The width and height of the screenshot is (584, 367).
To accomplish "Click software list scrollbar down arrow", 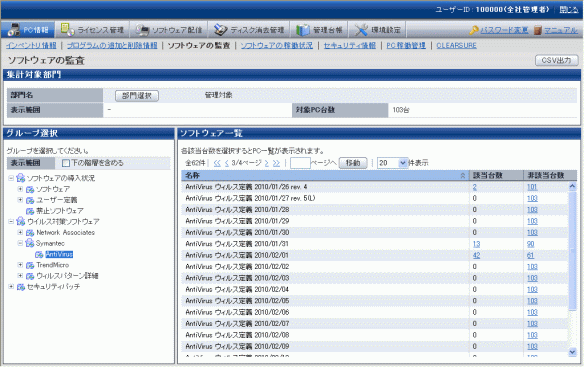I will [x=572, y=352].
